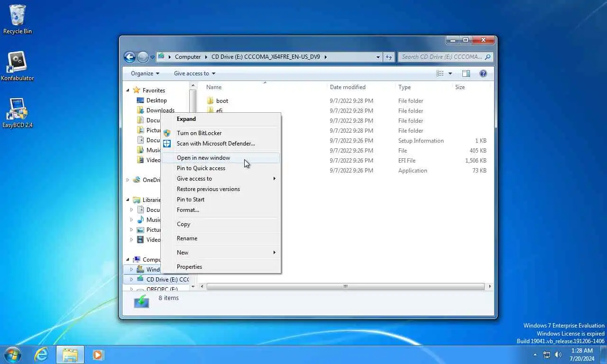The image size is (607, 364).
Task: Click the CD Drive (E:) icon in navigation tree
Action: pyautogui.click(x=140, y=280)
